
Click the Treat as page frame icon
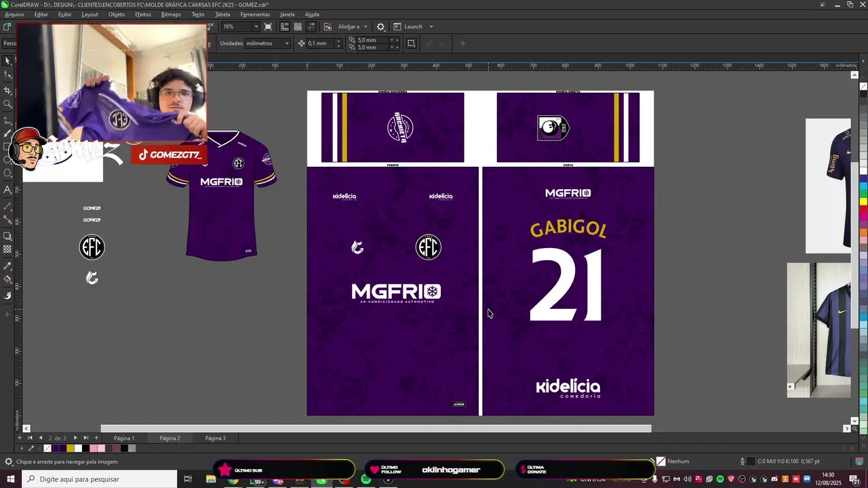(411, 43)
